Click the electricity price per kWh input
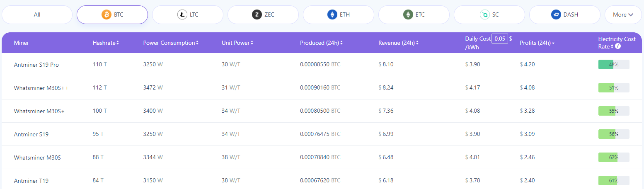644x189 pixels. (499, 39)
